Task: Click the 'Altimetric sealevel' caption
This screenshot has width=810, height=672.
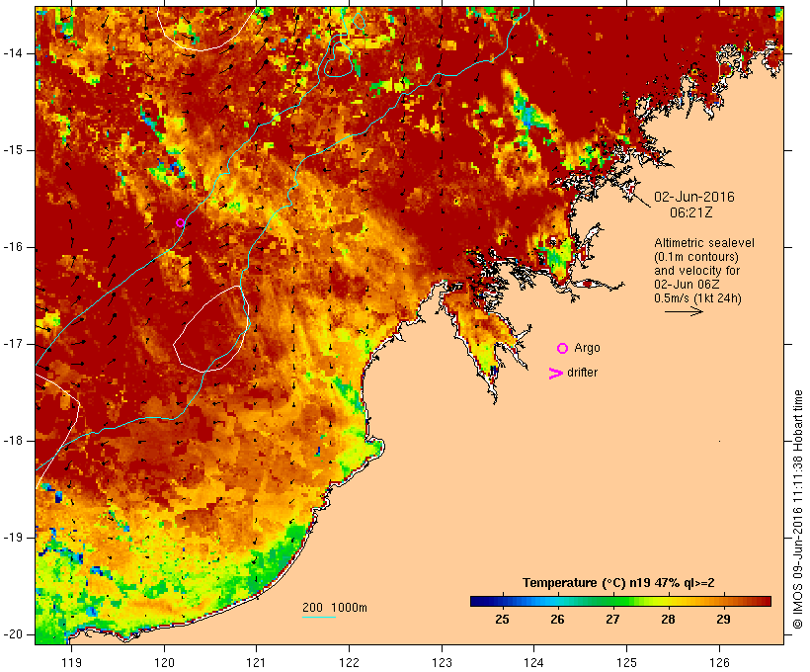Action: [704, 243]
